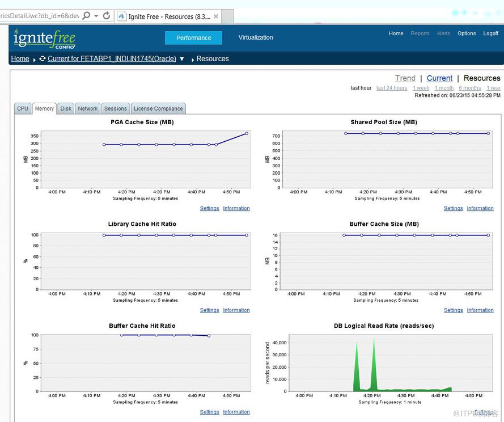504x422 pixels.
Task: Open the Disk tab
Action: pyautogui.click(x=66, y=108)
